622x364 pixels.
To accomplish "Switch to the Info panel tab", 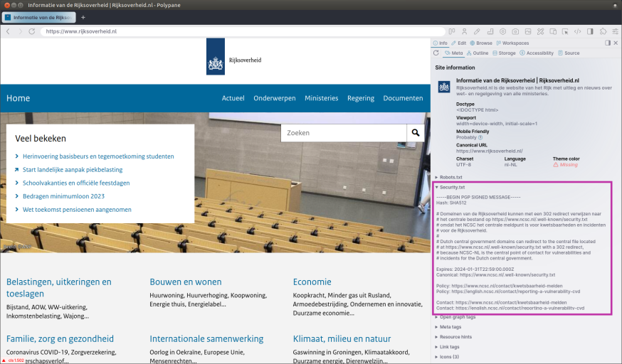I will tap(441, 43).
